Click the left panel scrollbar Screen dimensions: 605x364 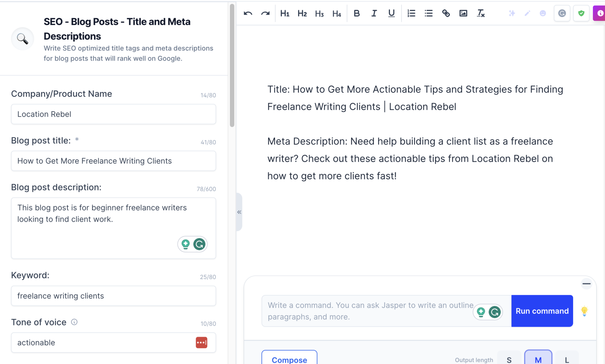point(232,66)
